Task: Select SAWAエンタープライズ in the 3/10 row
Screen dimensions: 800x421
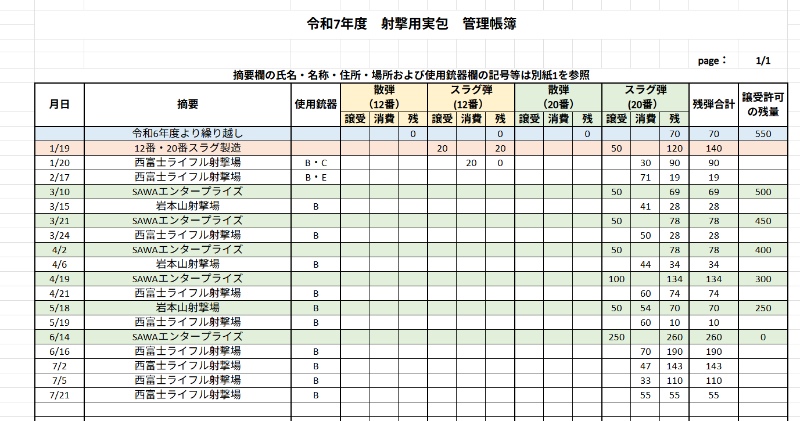Action: click(x=188, y=192)
